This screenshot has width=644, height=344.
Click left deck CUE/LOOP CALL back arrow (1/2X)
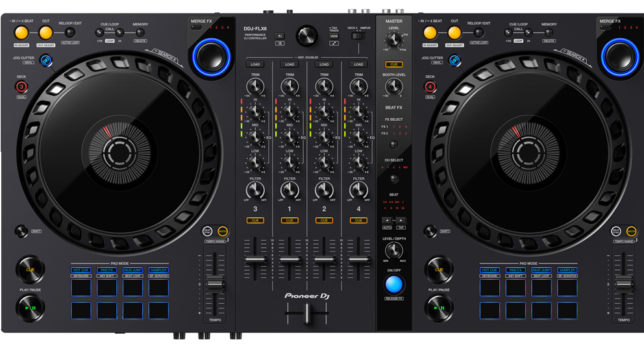click(100, 33)
